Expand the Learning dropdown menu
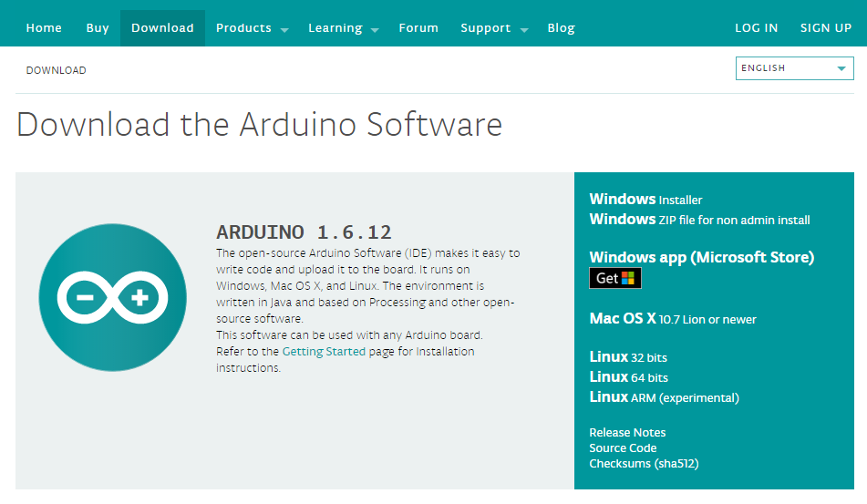Viewport: 867px width, 504px height. [343, 27]
